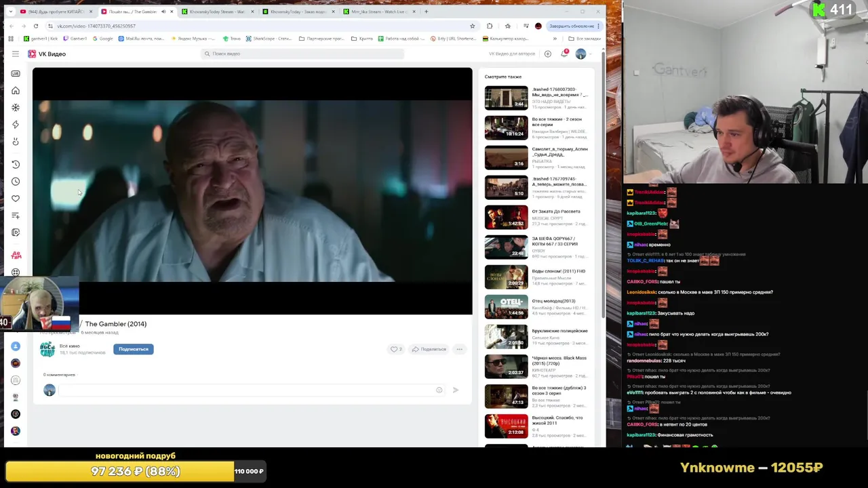This screenshot has height=488, width=868.
Task: Open Высоцкий. Спасибо, что живой video
Action: (536, 426)
